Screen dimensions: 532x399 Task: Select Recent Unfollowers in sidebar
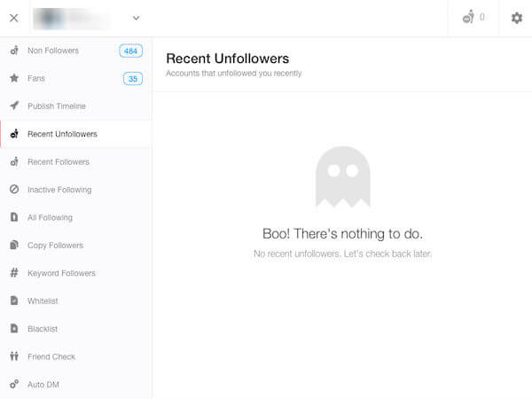click(x=62, y=134)
